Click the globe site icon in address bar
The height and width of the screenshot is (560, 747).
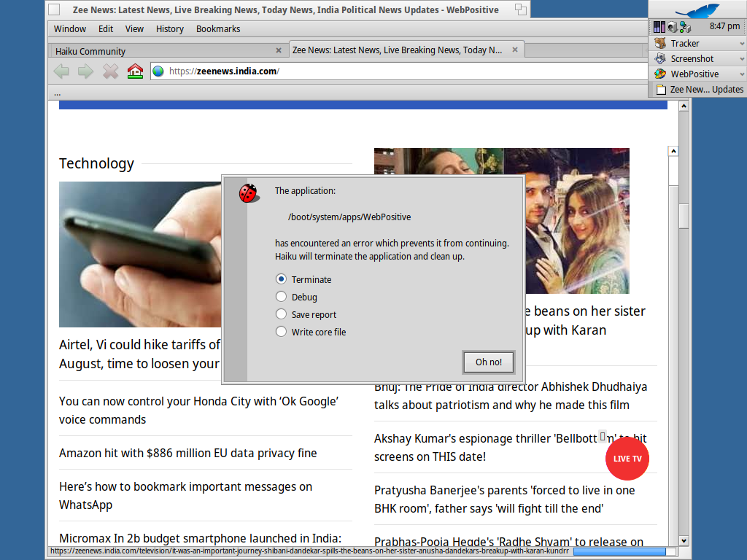pos(158,71)
